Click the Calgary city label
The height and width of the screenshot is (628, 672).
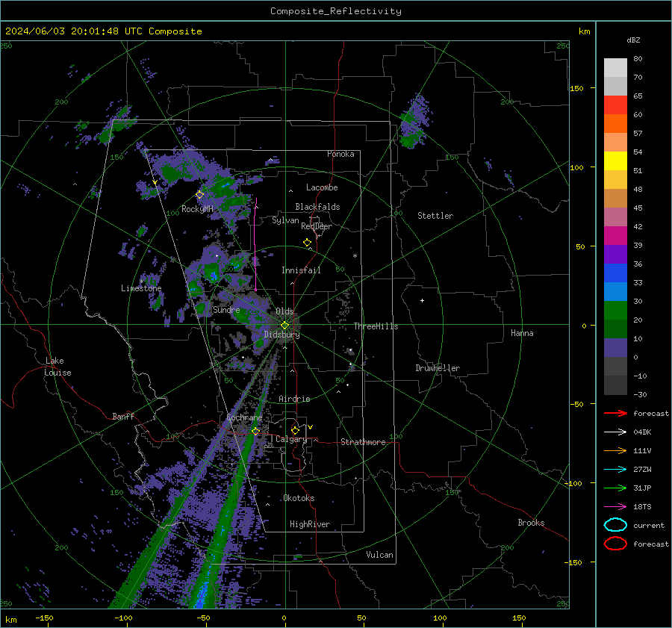point(291,439)
